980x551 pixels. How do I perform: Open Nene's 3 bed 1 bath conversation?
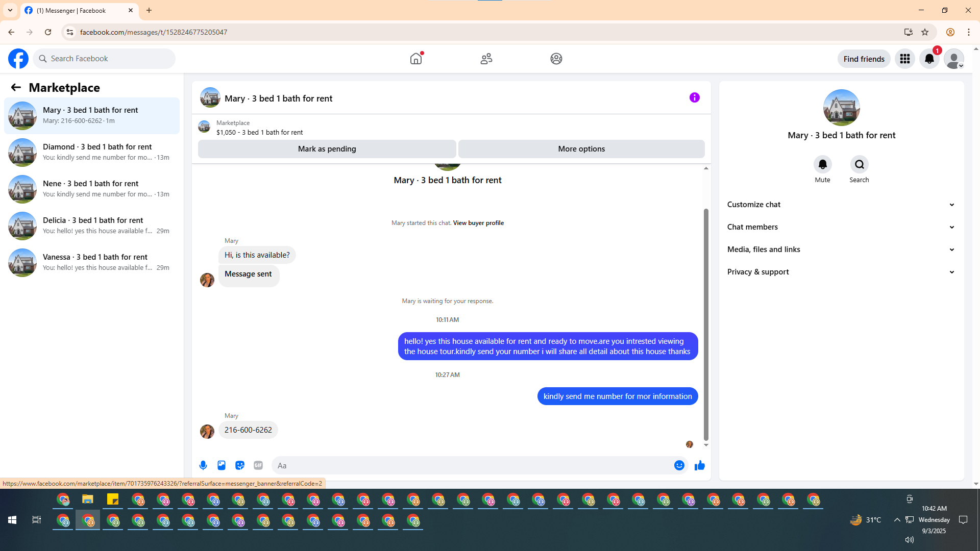pos(92,189)
